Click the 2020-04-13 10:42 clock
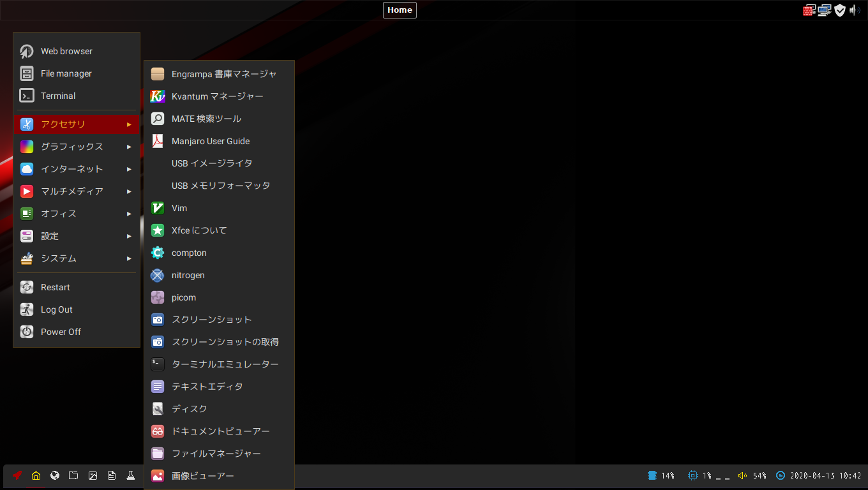868x490 pixels. tap(818, 475)
